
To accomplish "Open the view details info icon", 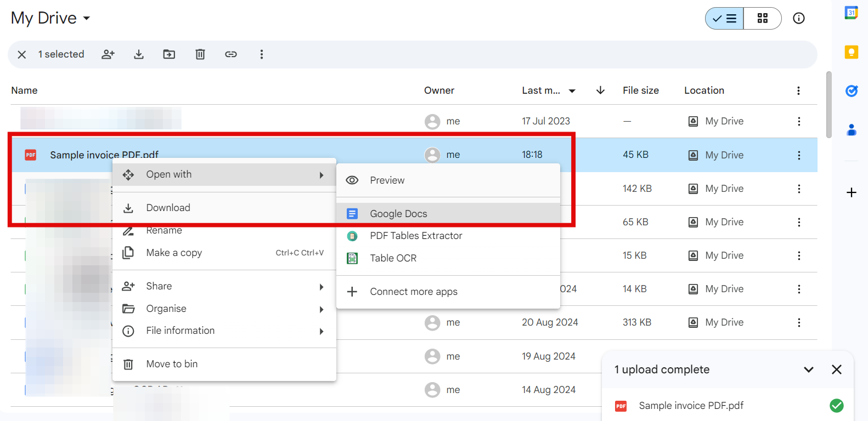I will 799,19.
